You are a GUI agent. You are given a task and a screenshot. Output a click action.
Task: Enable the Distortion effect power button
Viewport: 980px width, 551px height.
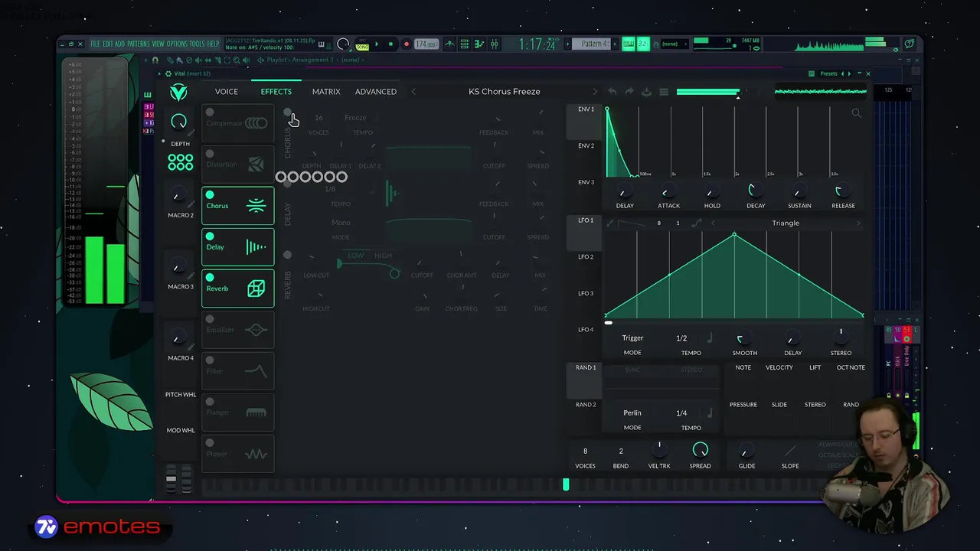coord(210,154)
